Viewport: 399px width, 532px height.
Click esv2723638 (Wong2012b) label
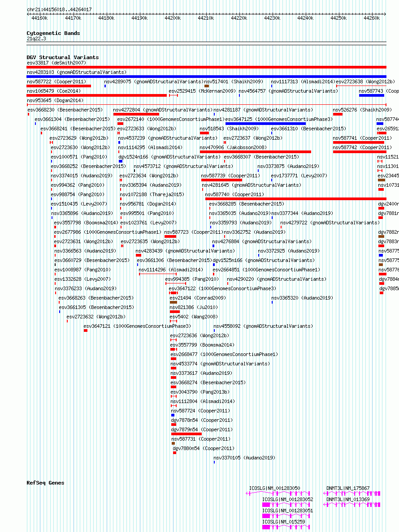(365, 82)
